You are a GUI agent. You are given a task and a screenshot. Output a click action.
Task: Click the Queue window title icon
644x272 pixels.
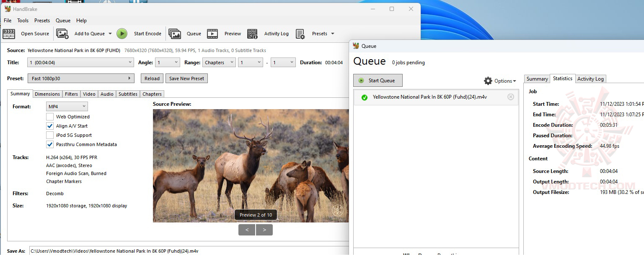point(356,46)
